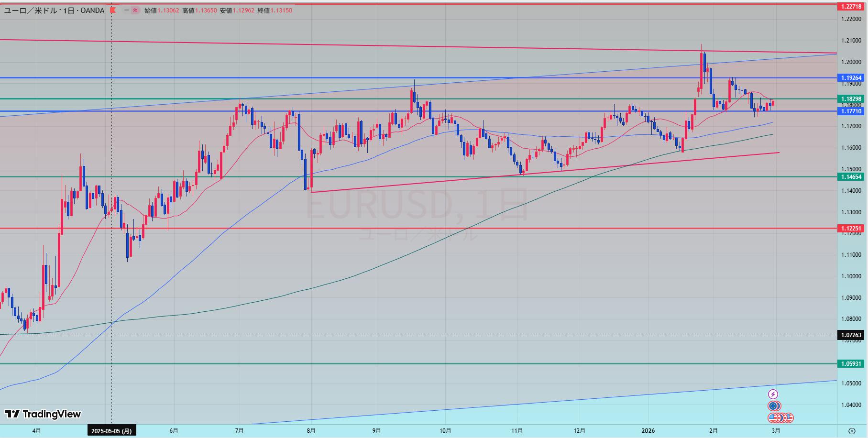Screen dimensions: 868x438
Task: Select the 1.18298 green price label
Action: pyautogui.click(x=851, y=99)
